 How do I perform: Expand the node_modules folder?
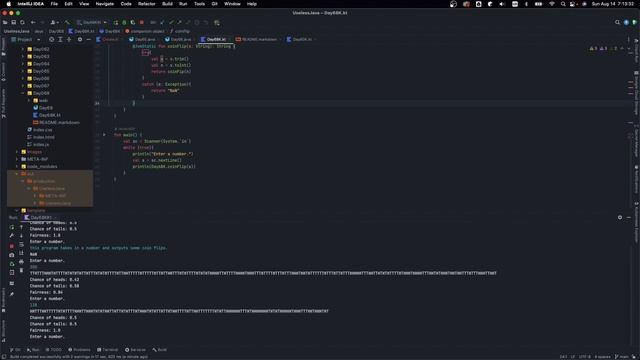(17, 167)
